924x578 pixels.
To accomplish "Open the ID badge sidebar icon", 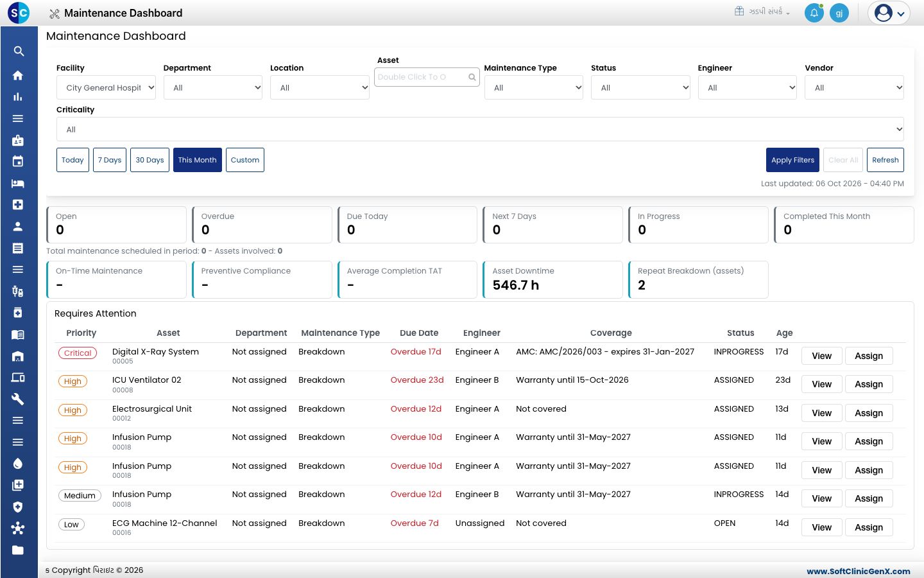I will (x=18, y=140).
